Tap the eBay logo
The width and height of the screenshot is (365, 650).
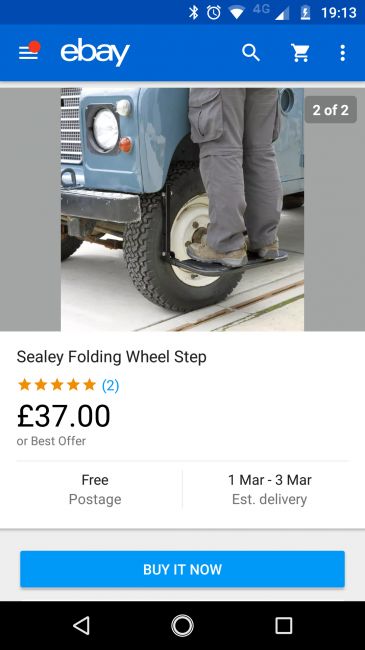tap(95, 52)
